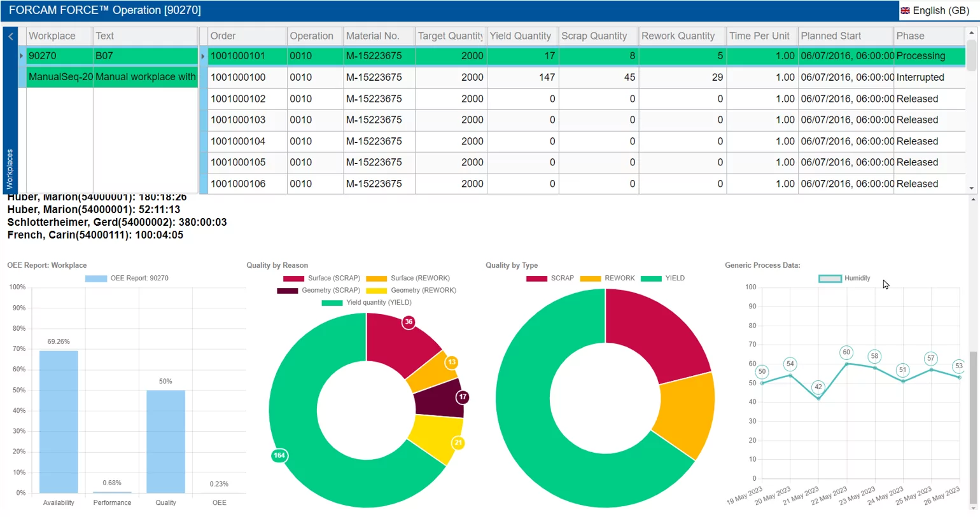Click the row indicator arrow beside order 1001000101
Screen dimensions: 980x517
203,56
